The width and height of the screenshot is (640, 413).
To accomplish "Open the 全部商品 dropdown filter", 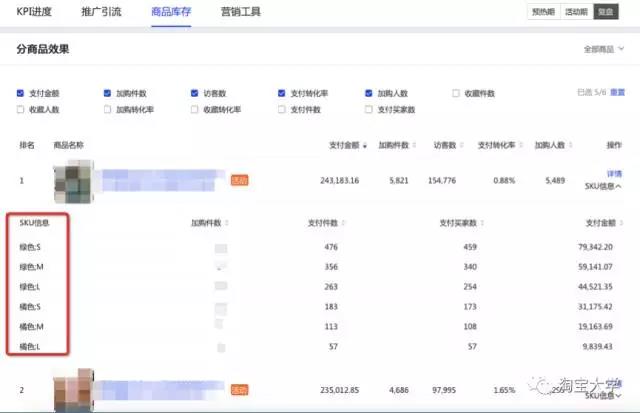I will 602,49.
